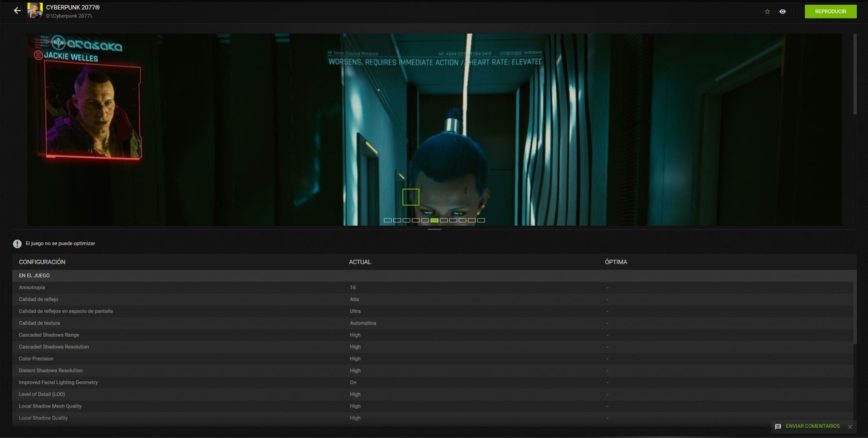Image resolution: width=868 pixels, height=438 pixels.
Task: Click the collapse handle below the screenshot
Action: coord(434,229)
